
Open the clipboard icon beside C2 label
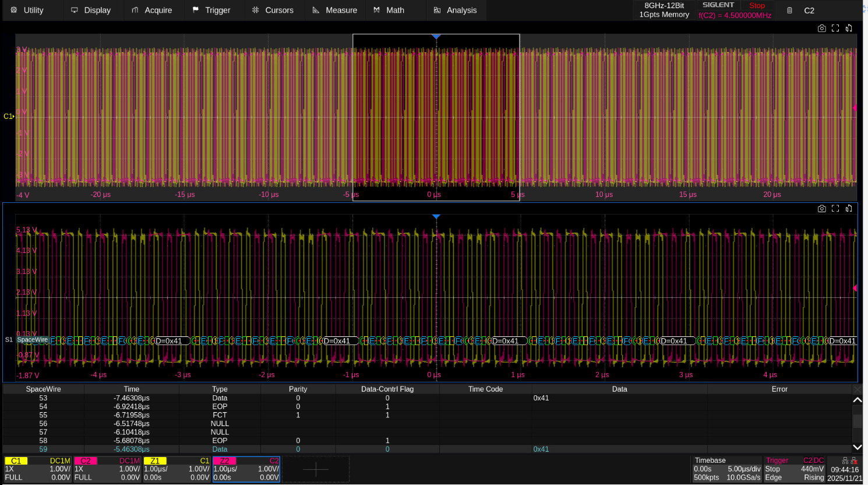click(x=789, y=10)
